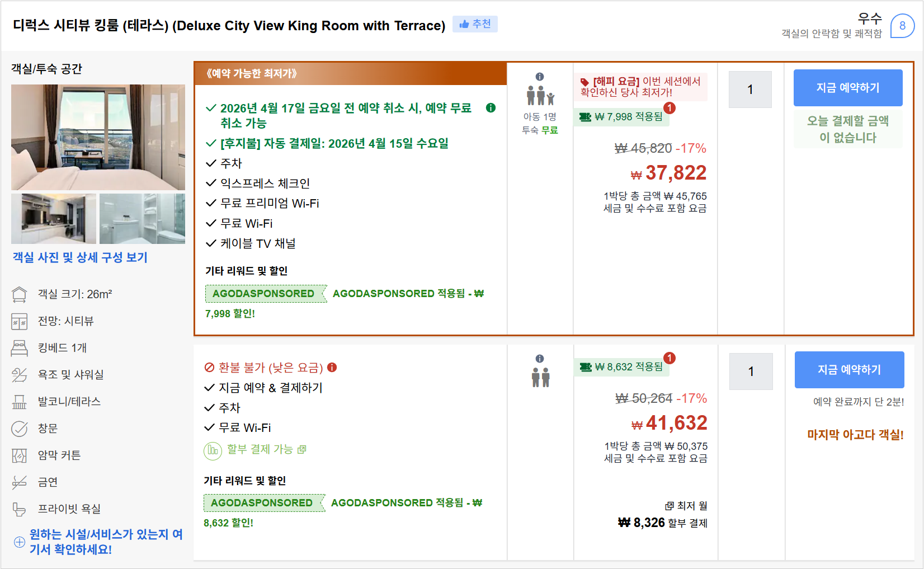Image resolution: width=924 pixels, height=569 pixels.
Task: Open the room quantity selector for the lowest-price option
Action: pyautogui.click(x=750, y=90)
